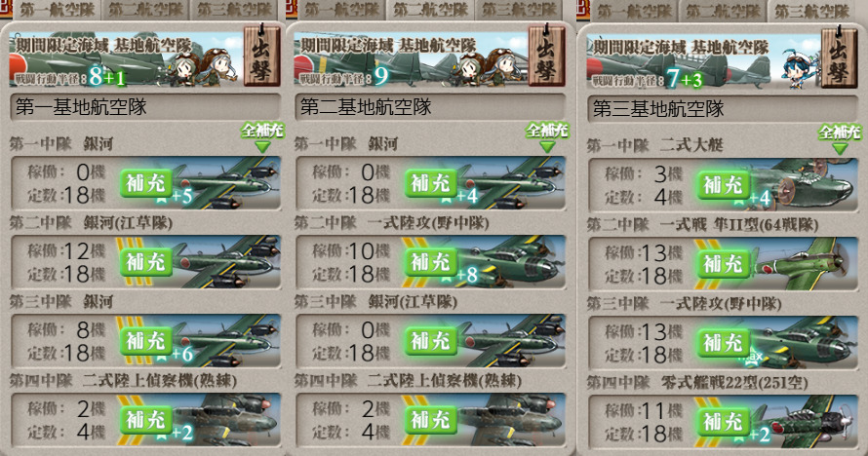868x456 pixels.
Task: Click the 出撃 wooden sign in second air base panel
Action: tap(546, 56)
